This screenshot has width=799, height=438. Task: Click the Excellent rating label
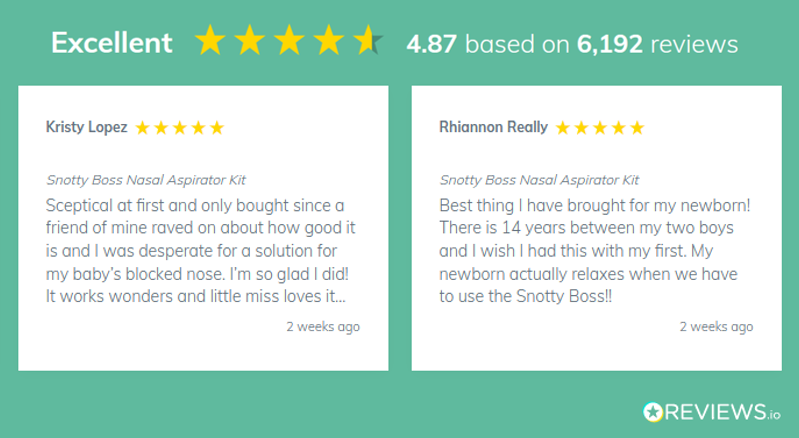pos(111,43)
